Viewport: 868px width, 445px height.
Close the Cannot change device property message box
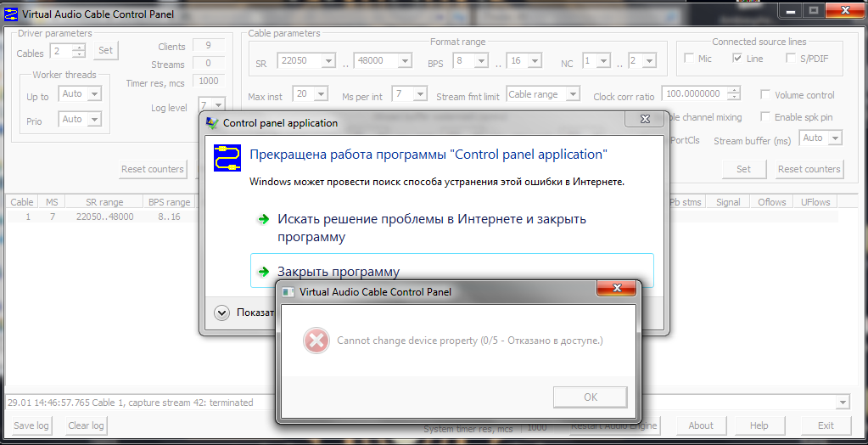pyautogui.click(x=616, y=288)
